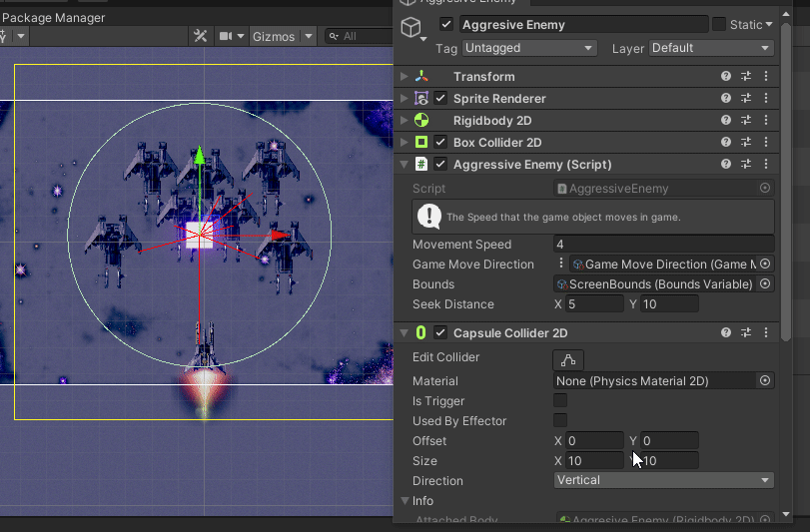Open the Layer dropdown showing Default
This screenshot has height=532, width=810.
click(711, 48)
